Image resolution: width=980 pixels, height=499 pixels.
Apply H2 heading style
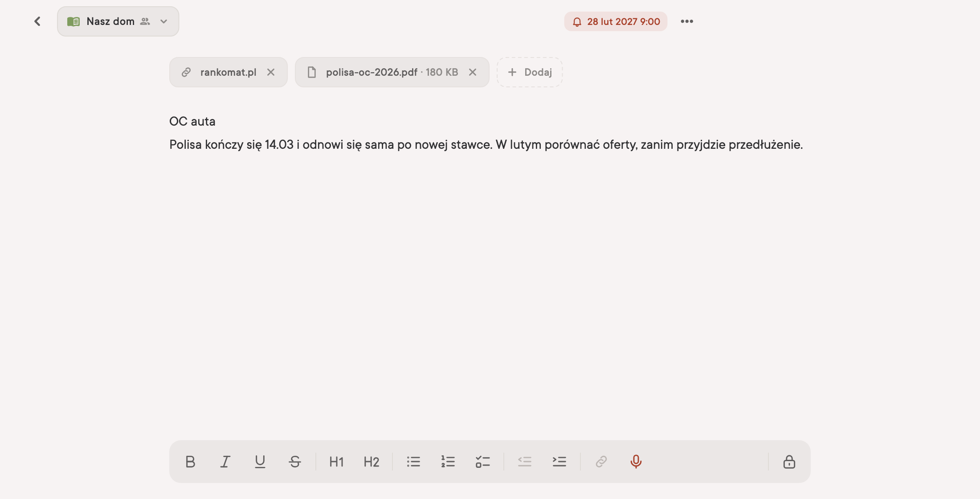(372, 462)
